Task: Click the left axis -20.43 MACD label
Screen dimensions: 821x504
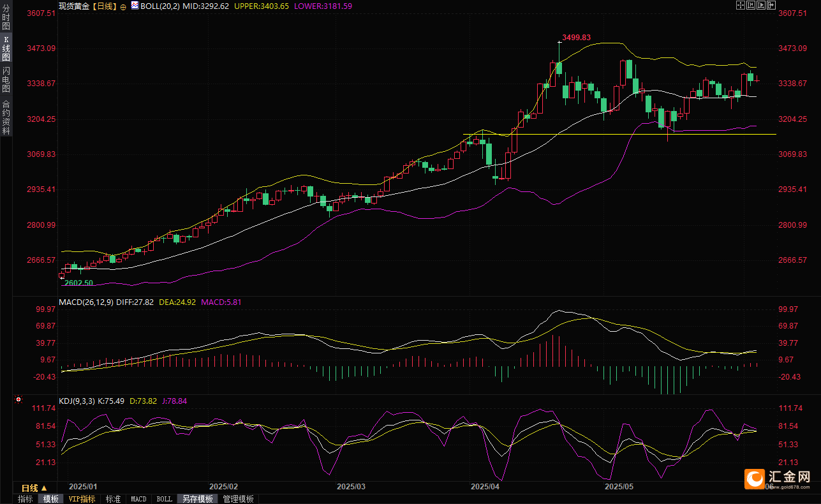Action: pyautogui.click(x=44, y=377)
